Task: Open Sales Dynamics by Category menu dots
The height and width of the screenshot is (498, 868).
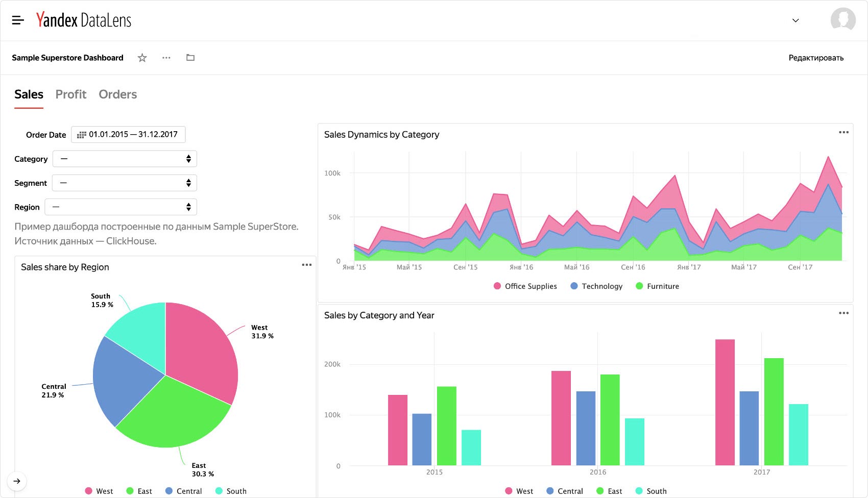Action: (x=843, y=132)
